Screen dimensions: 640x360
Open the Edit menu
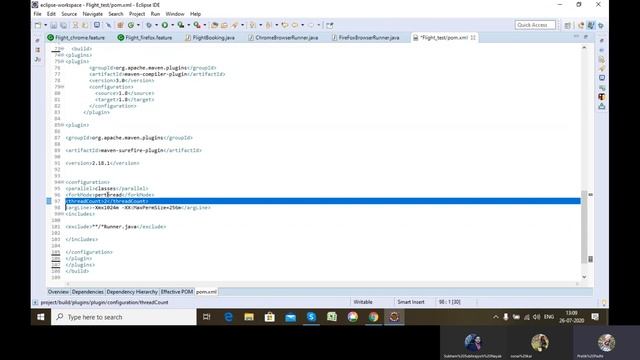(x=51, y=14)
